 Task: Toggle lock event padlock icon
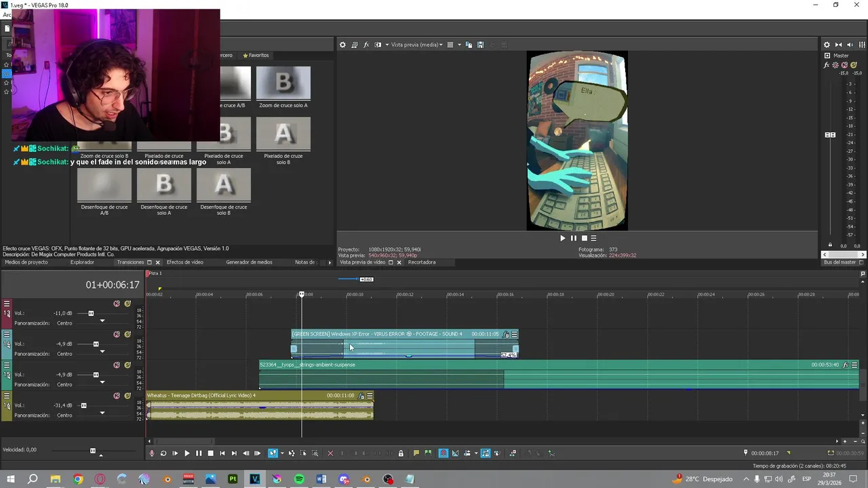tap(401, 453)
